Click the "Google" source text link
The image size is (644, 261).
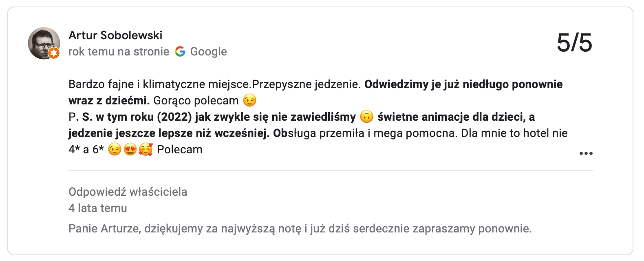208,52
